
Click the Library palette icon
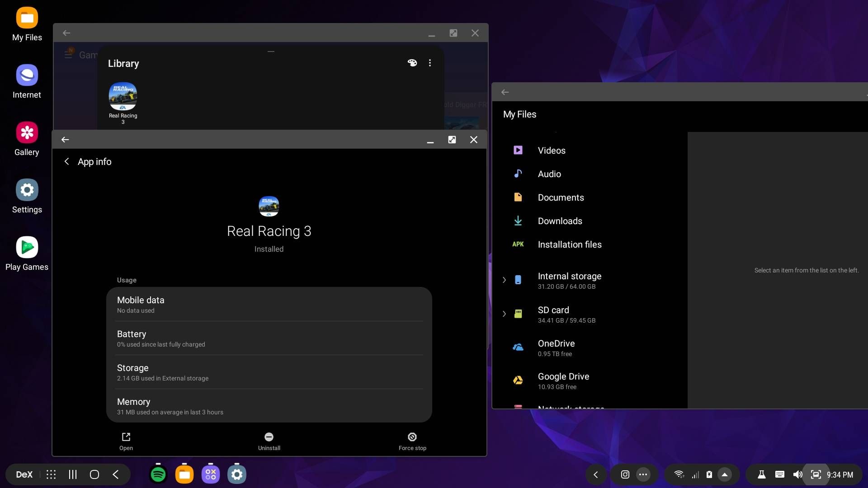[x=411, y=62]
